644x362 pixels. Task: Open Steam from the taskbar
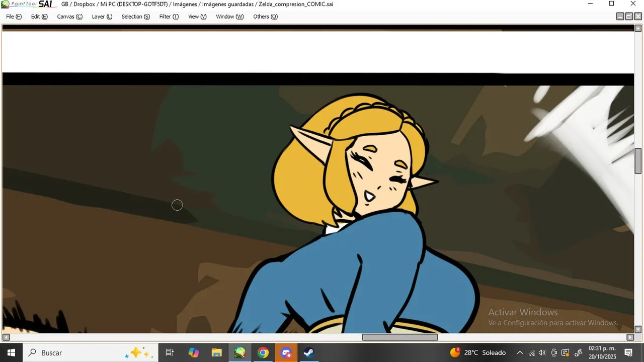309,352
